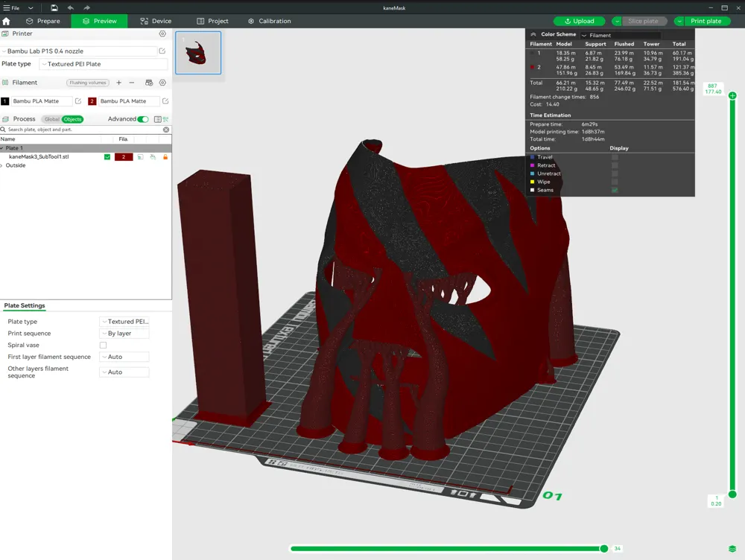Open the dropdown arrow next to File
Viewport: 745px width, 560px height.
(x=31, y=7)
